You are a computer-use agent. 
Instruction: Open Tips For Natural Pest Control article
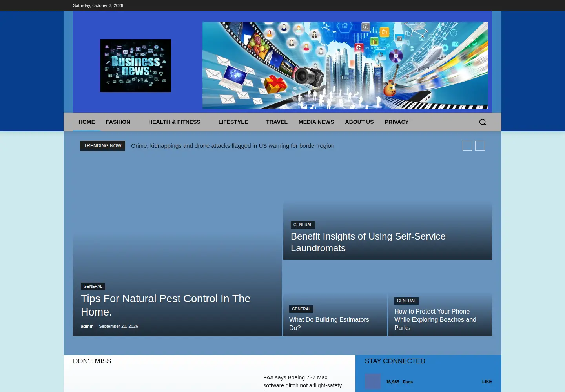coord(166,305)
